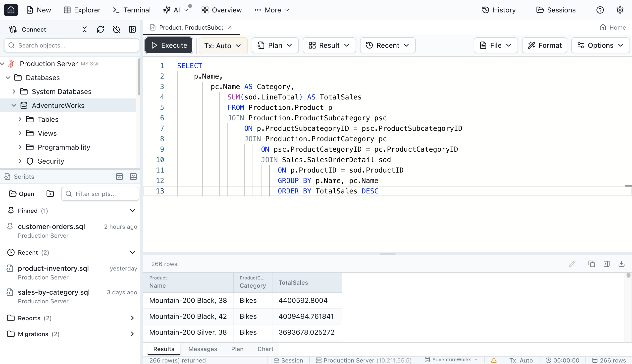Open the AdventureWorks database selector in status bar
Screen dimensions: 632x364
pyautogui.click(x=451, y=360)
